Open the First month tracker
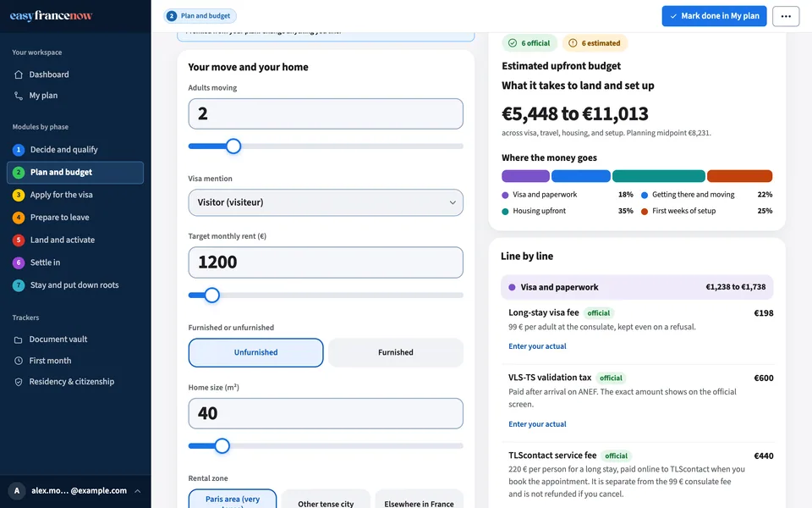Viewport: 812px width, 508px height. 75,361
